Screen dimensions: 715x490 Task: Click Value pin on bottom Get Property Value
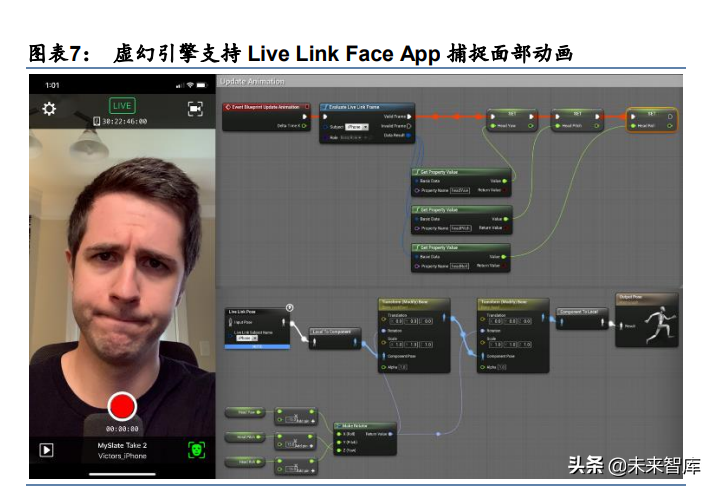(x=504, y=257)
